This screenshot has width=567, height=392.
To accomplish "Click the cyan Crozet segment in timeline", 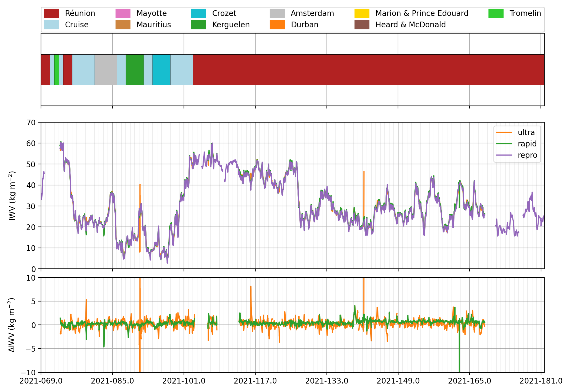I will (x=161, y=69).
